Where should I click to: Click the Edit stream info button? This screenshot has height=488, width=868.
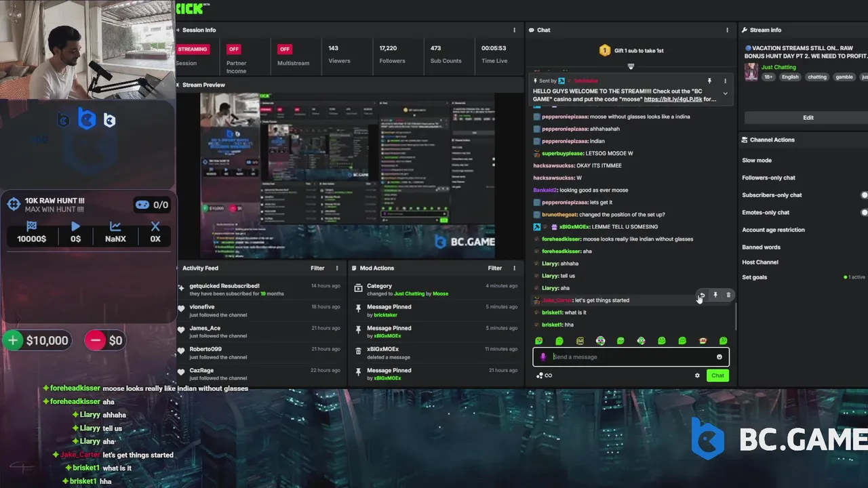[808, 117]
